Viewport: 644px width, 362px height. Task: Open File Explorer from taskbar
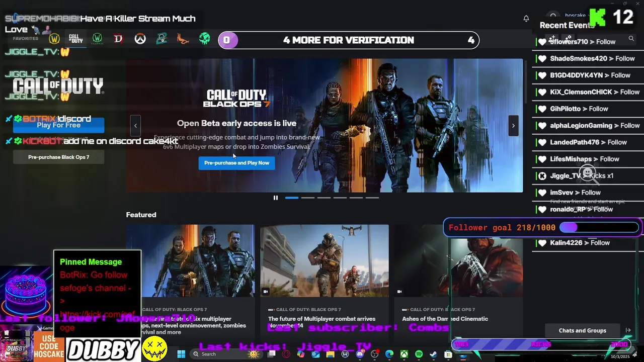coord(330,354)
